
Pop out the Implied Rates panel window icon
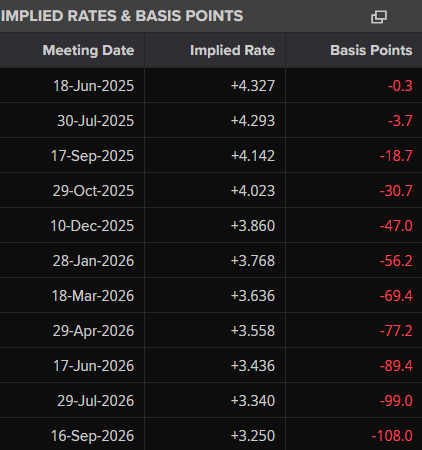379,17
